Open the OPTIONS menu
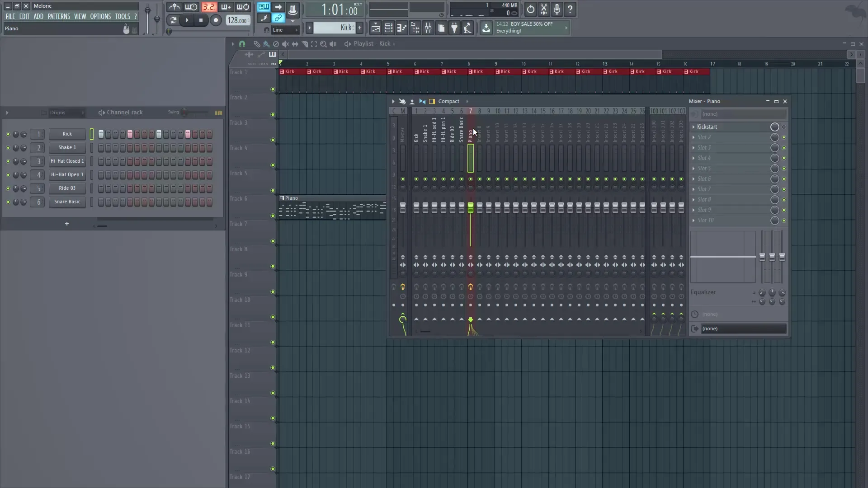The height and width of the screenshot is (488, 868). (x=100, y=16)
